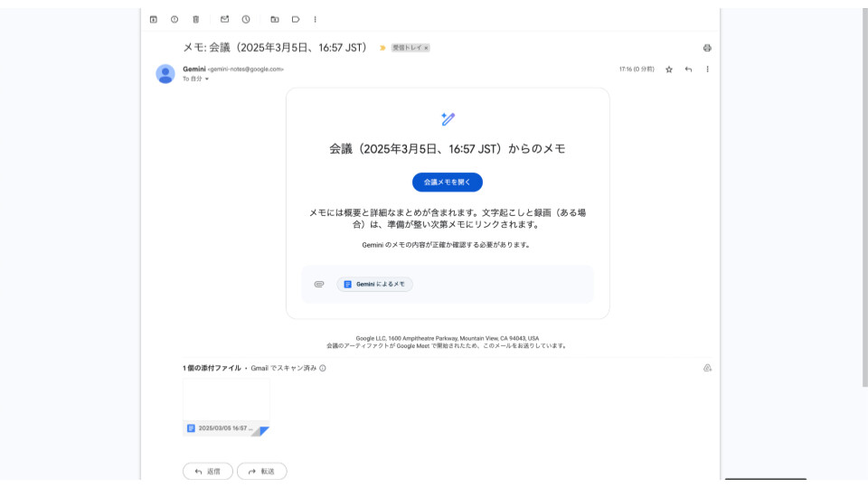Click the 1 個の添付ファイル text

(x=212, y=368)
